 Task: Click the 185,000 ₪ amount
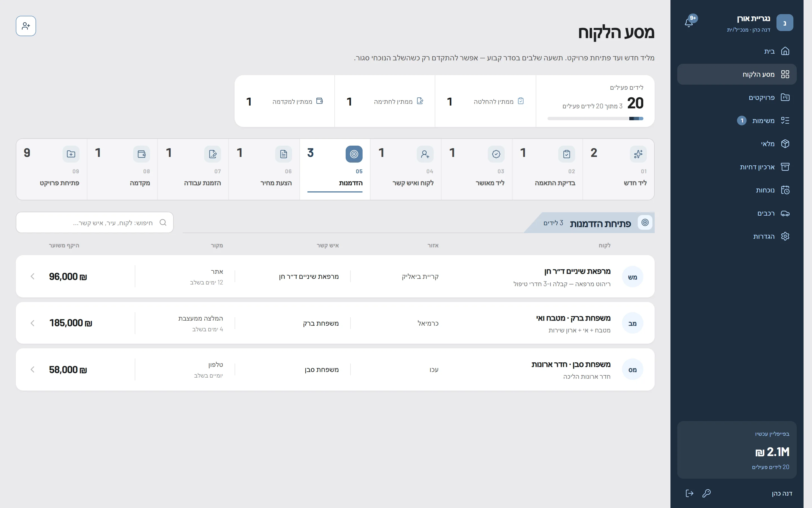point(71,323)
